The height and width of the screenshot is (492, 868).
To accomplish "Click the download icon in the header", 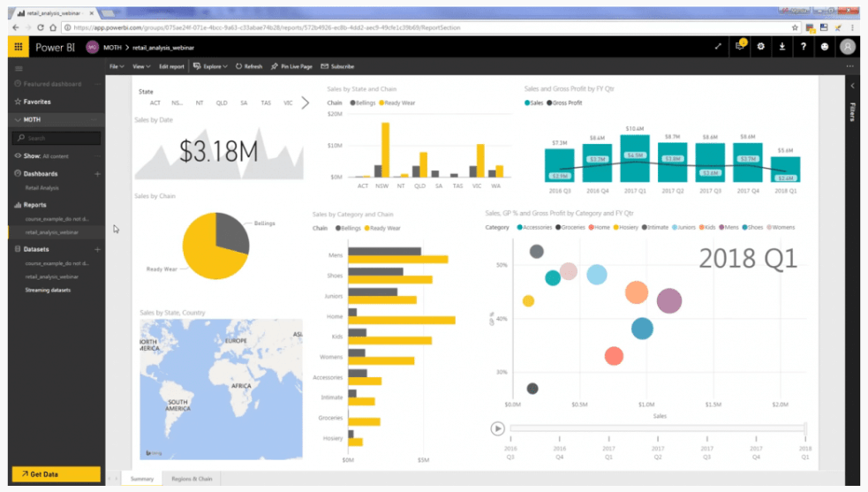I will point(782,47).
